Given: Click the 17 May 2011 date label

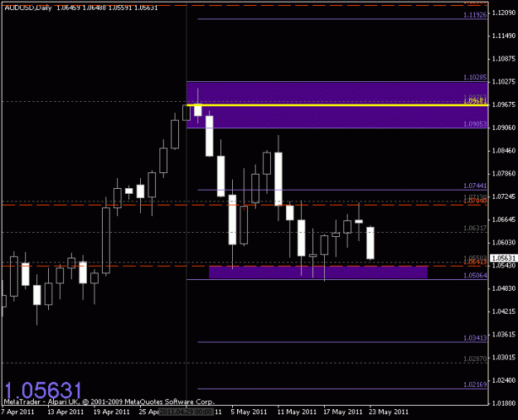Looking at the screenshot, I should [x=343, y=412].
